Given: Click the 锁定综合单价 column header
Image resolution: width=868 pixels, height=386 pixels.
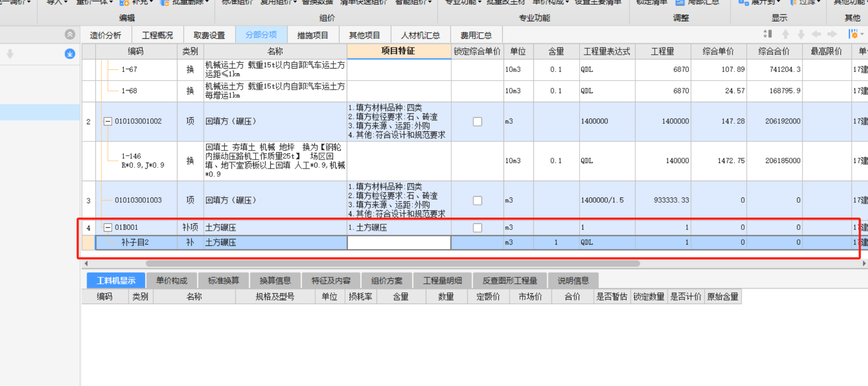Looking at the screenshot, I should point(477,51).
